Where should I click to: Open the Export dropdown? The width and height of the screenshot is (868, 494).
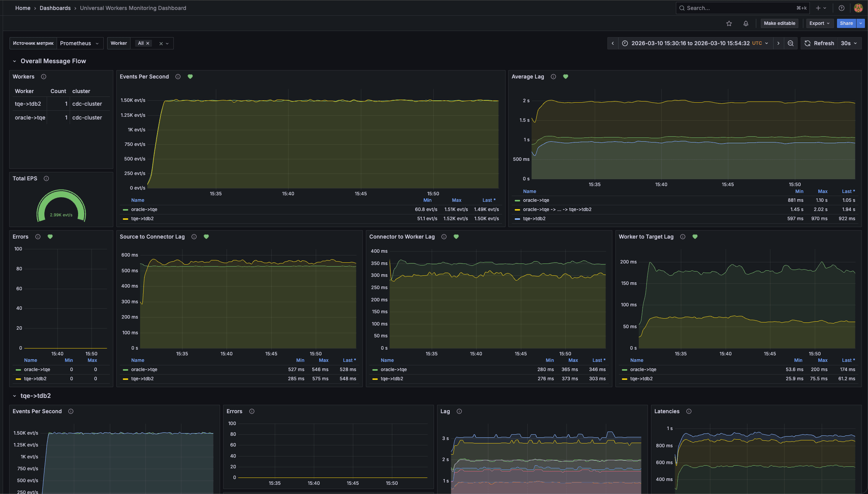(x=819, y=23)
